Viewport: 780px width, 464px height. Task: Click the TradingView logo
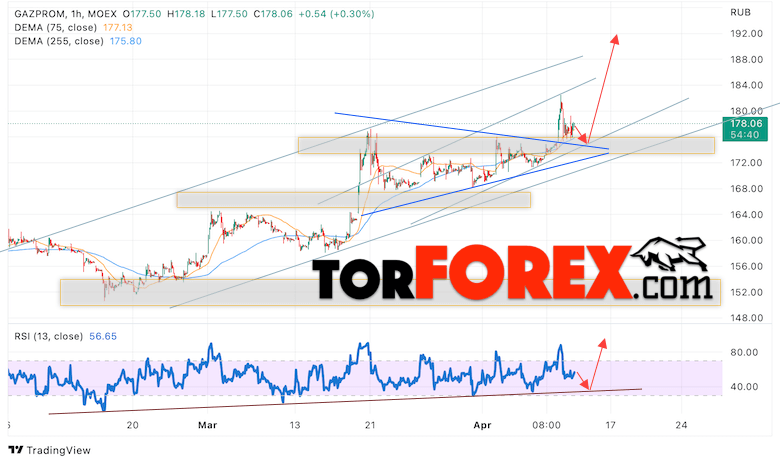coord(50,450)
